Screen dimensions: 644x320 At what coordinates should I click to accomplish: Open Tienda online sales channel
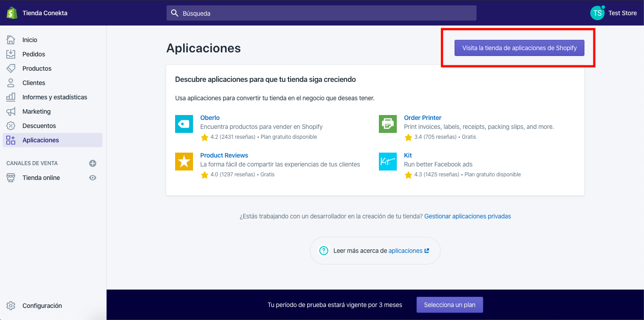click(41, 178)
